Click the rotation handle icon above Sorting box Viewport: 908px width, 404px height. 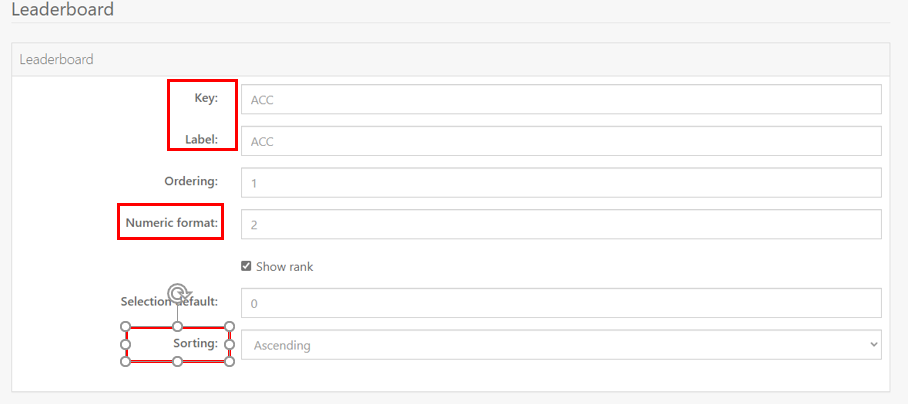pyautogui.click(x=180, y=293)
